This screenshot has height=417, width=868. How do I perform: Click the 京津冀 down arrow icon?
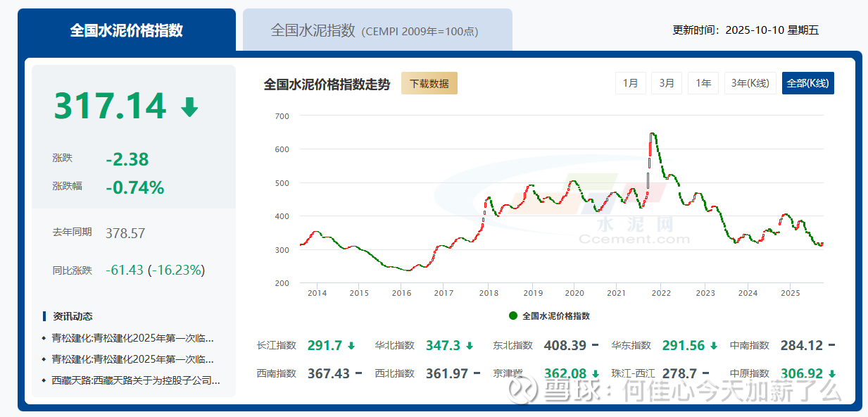(x=596, y=374)
